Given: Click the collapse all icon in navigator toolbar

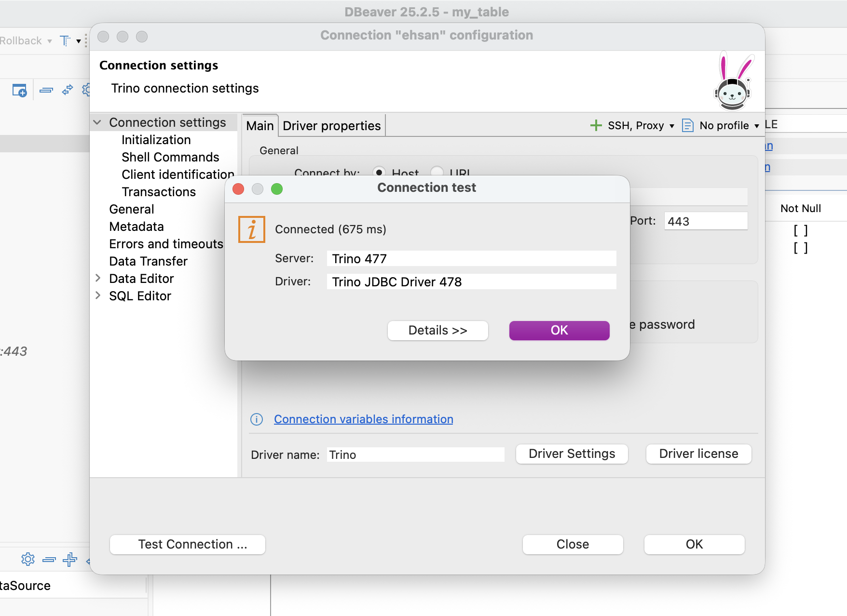Looking at the screenshot, I should 46,90.
